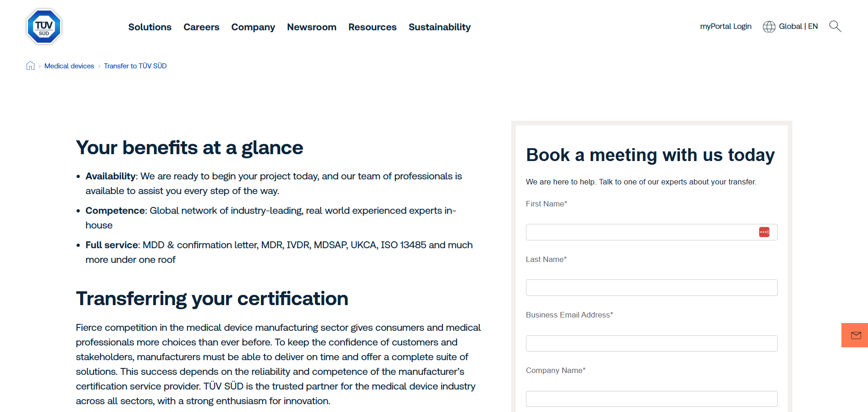Open the Resources dropdown
The image size is (868, 412).
(x=372, y=27)
